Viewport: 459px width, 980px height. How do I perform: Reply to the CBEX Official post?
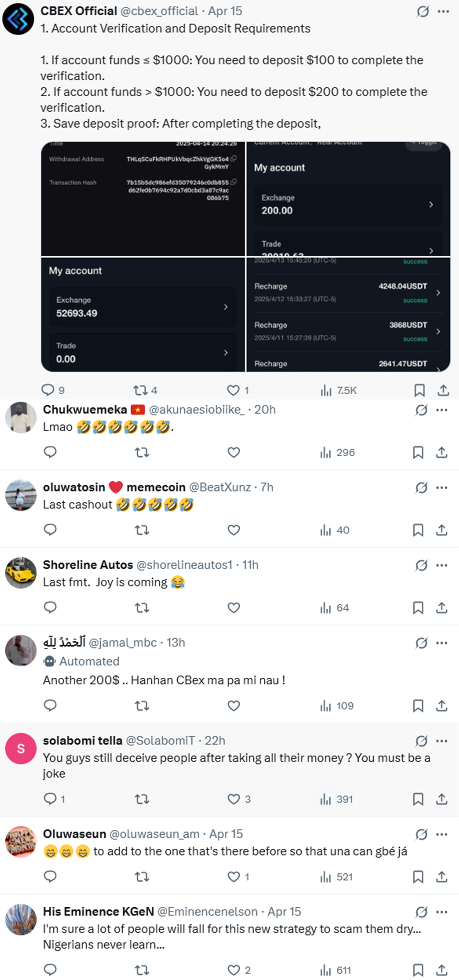[48, 390]
